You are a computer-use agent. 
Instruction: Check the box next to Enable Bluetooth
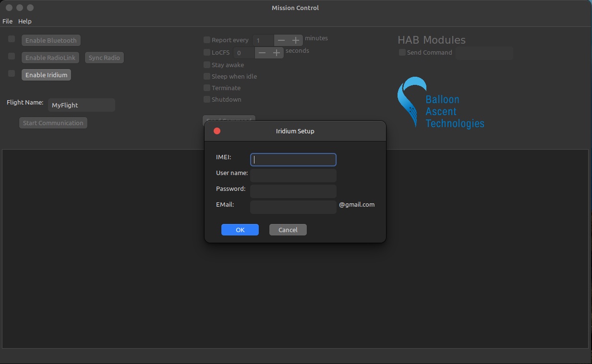[11, 39]
